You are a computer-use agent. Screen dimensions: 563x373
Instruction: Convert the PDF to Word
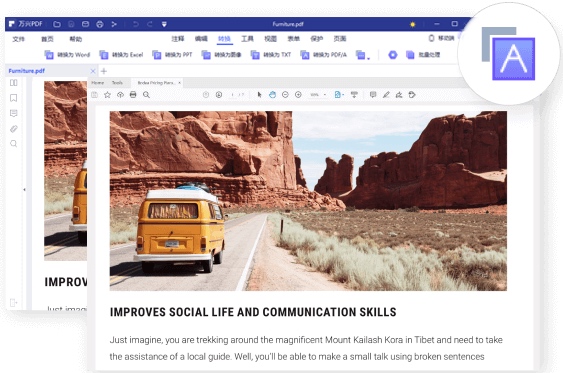tap(67, 55)
